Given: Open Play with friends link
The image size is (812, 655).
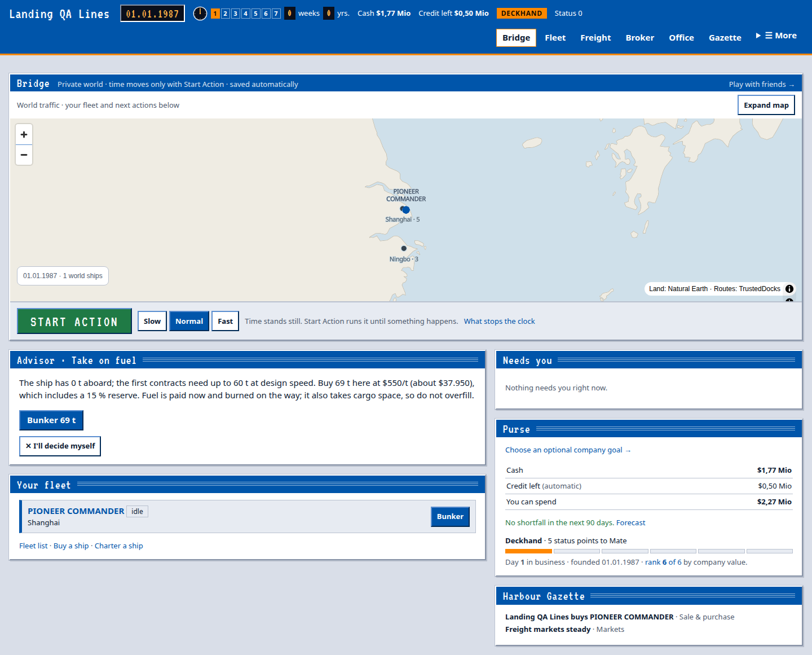Looking at the screenshot, I should pyautogui.click(x=761, y=84).
